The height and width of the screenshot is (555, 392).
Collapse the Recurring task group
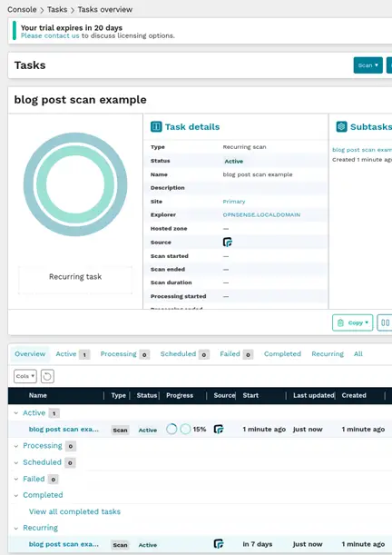16,528
